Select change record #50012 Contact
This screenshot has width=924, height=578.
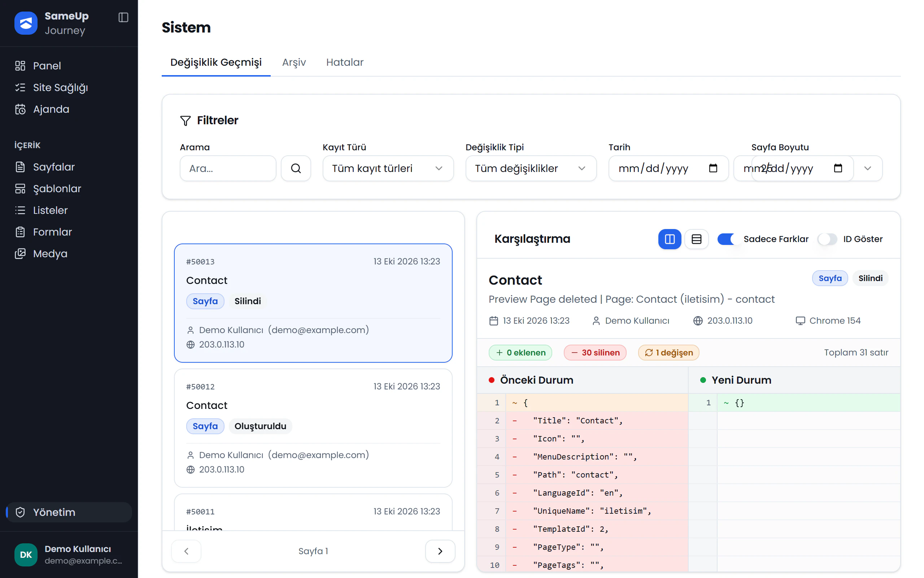(313, 428)
